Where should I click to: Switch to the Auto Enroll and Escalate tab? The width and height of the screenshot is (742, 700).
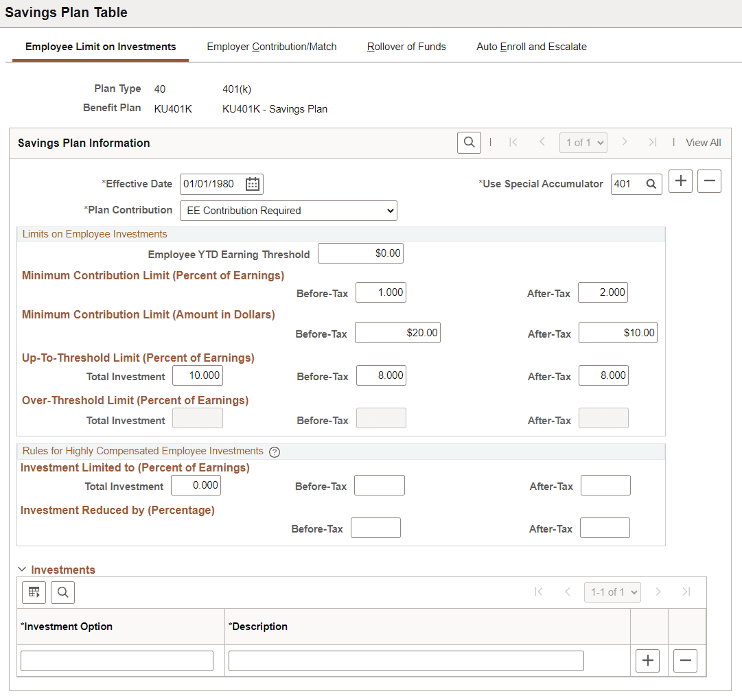[x=531, y=46]
